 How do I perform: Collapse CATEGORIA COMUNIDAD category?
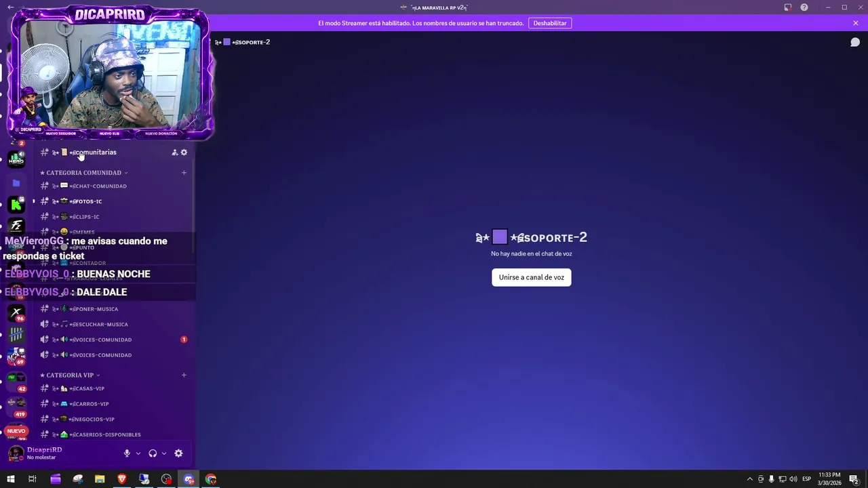[84, 173]
